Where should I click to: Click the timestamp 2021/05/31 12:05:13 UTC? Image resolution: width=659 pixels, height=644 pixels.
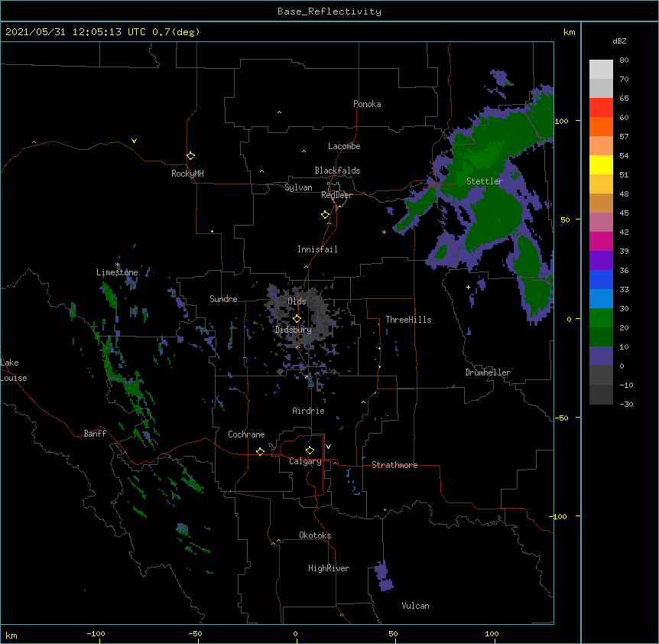click(76, 32)
